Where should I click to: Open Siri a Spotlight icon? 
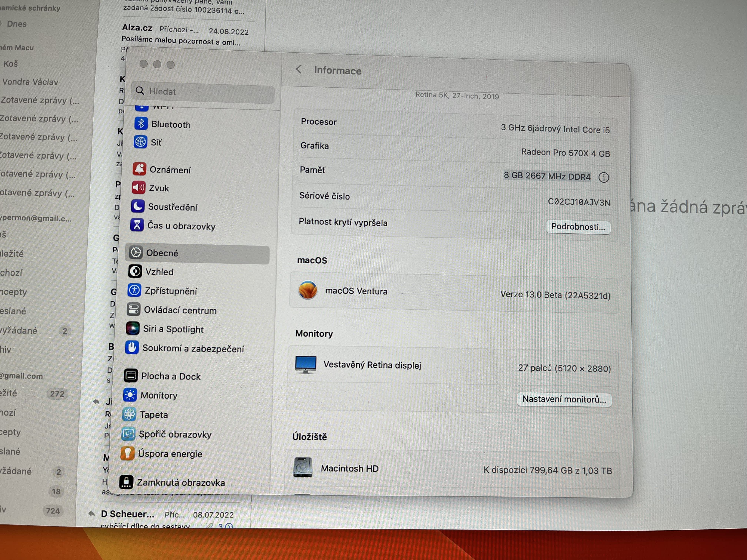pyautogui.click(x=133, y=328)
